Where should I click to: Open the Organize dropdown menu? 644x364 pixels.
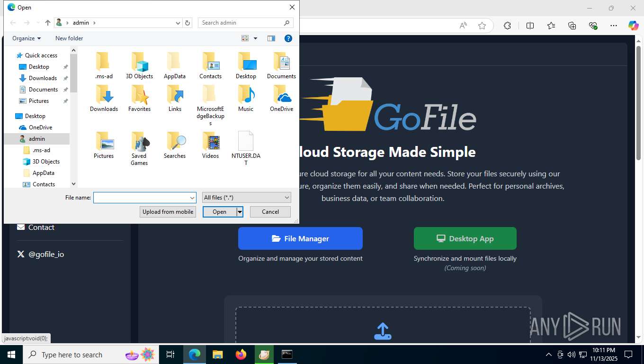[27, 38]
